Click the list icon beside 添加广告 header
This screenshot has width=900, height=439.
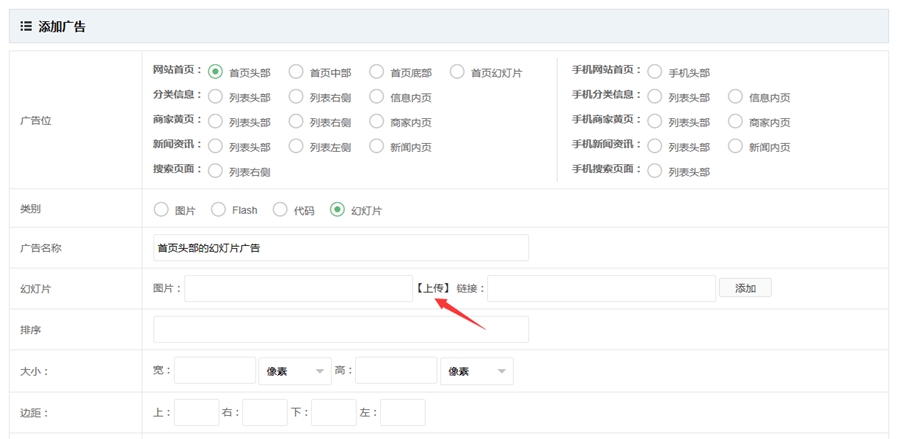pos(26,27)
